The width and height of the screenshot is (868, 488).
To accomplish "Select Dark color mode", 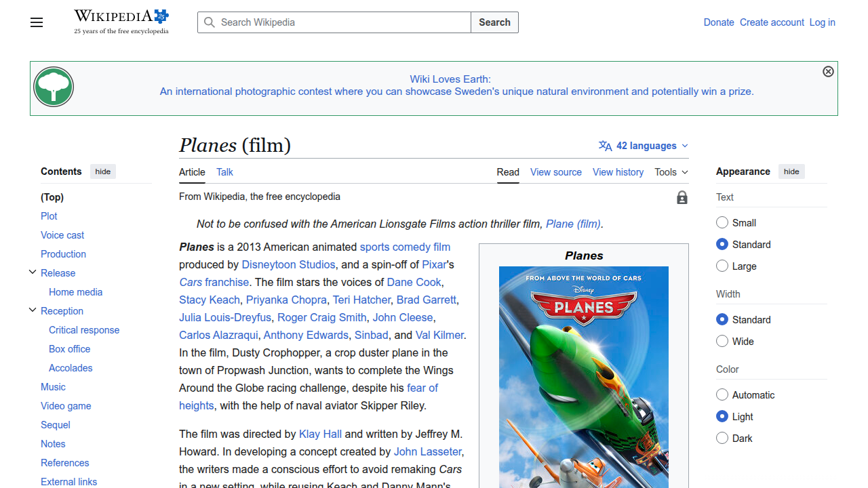I will pos(722,438).
